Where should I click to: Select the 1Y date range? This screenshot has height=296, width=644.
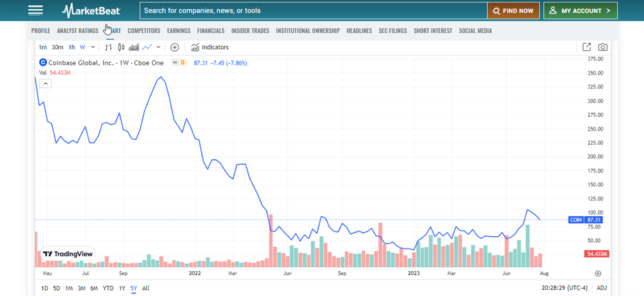[122, 288]
